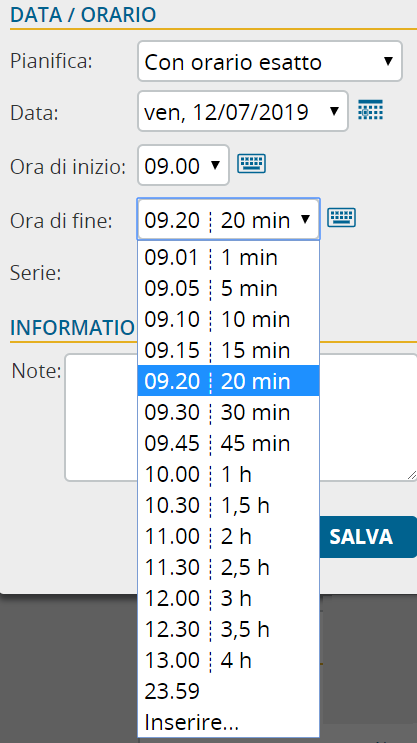417x743 pixels.
Task: Open the Pianifica dropdown
Action: 270,61
